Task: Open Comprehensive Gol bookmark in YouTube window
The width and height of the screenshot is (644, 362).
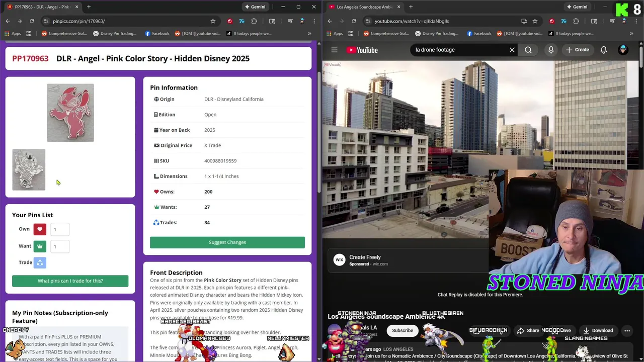Action: tap(386, 34)
